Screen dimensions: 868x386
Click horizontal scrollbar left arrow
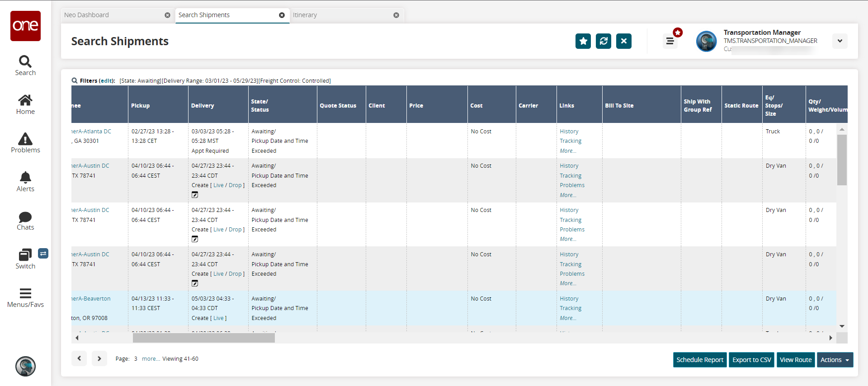[77, 338]
